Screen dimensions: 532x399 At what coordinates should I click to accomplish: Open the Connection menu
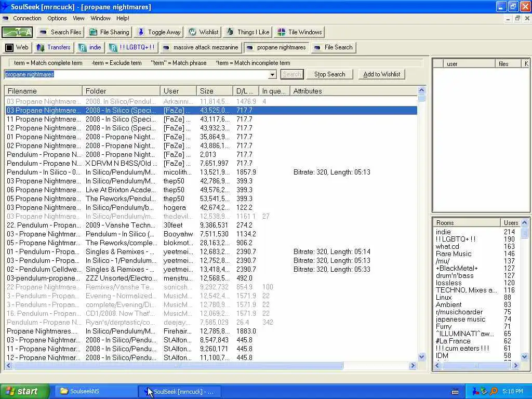click(27, 18)
